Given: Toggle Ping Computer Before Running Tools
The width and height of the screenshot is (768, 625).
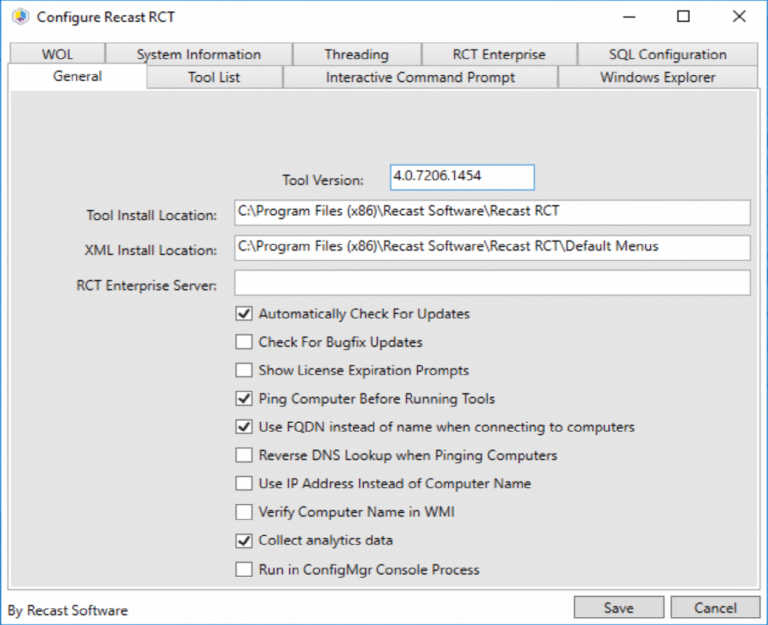Looking at the screenshot, I should (x=244, y=399).
